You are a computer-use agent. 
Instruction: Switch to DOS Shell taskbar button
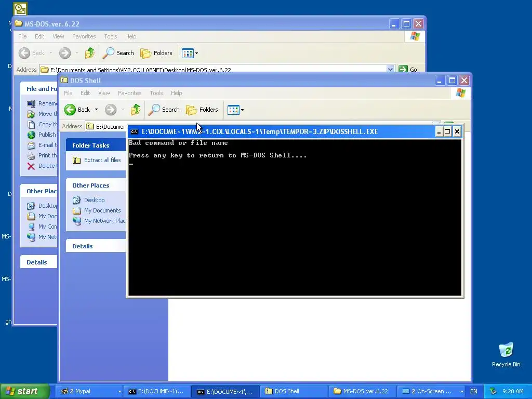point(294,391)
